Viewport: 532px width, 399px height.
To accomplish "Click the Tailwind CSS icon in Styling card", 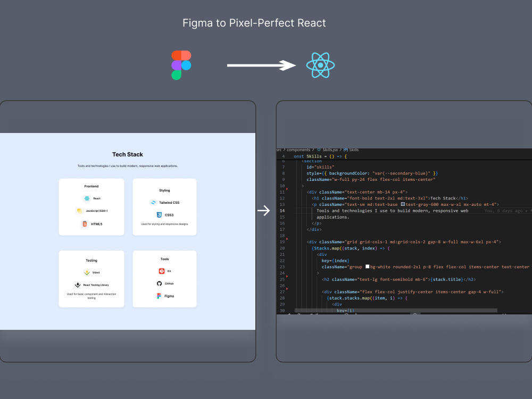I will [x=153, y=203].
